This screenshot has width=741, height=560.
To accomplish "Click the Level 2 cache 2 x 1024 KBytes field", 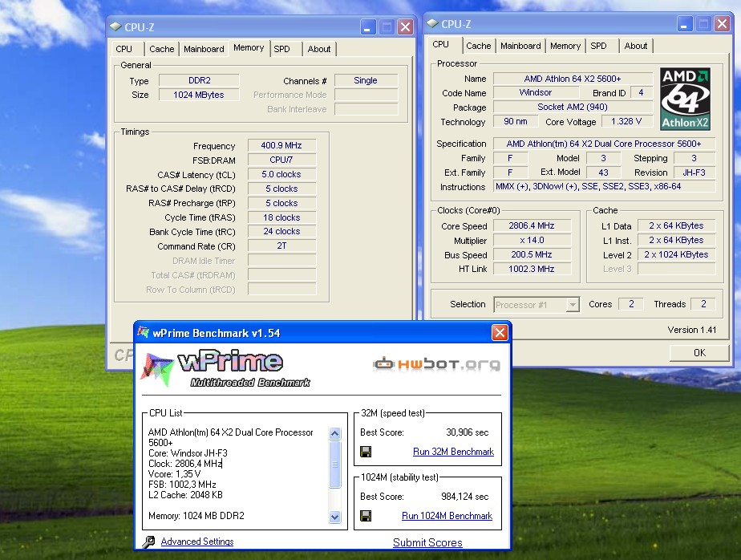I will click(676, 254).
